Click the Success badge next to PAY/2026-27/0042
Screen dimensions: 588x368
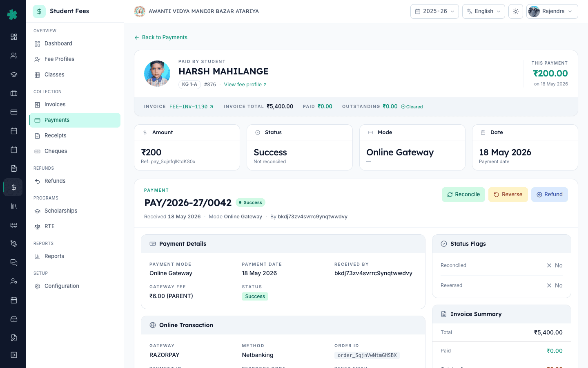point(250,202)
